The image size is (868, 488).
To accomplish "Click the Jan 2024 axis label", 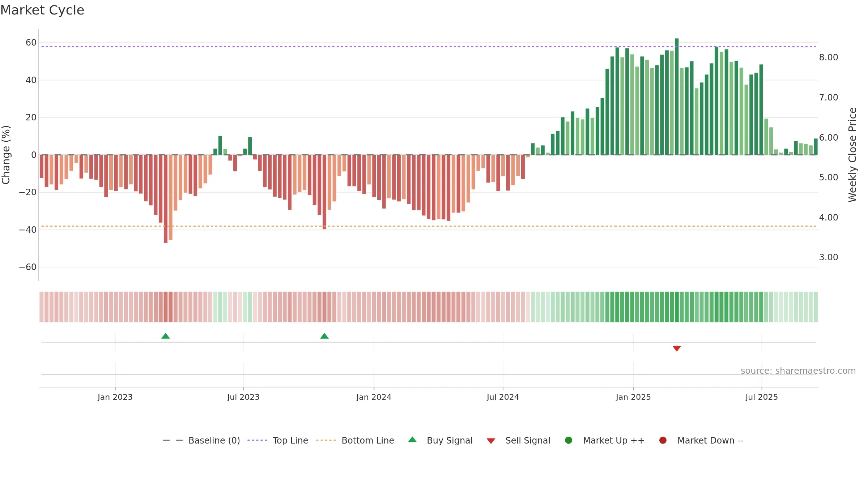I will tap(374, 397).
